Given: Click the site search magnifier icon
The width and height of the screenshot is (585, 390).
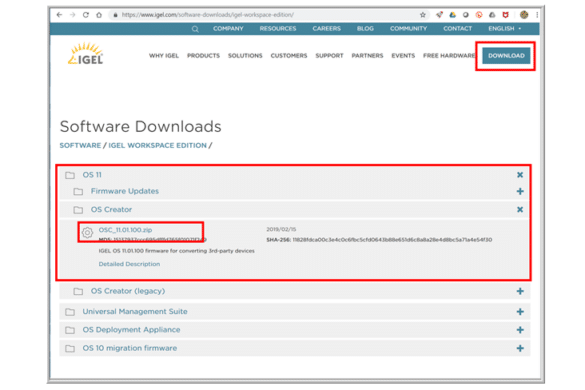Looking at the screenshot, I should (195, 29).
